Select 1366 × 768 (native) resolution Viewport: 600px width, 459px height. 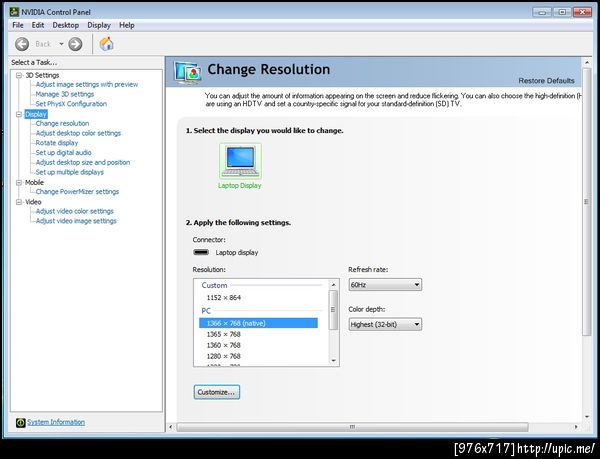(258, 323)
